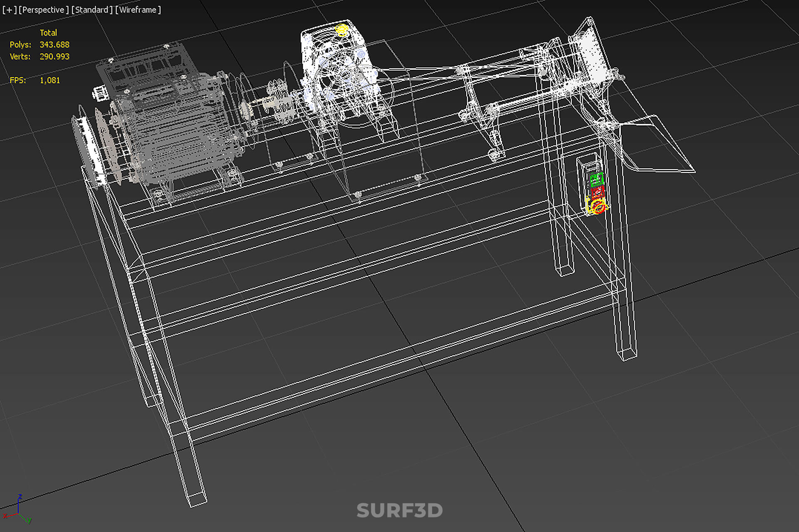Open the Standard shading quality menu
Image resolution: width=799 pixels, height=532 pixels.
92,10
